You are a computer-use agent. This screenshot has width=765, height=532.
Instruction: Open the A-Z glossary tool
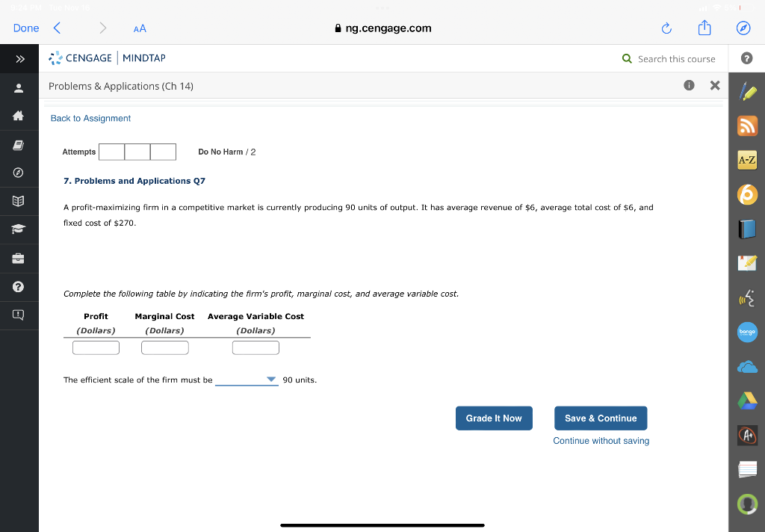click(747, 159)
